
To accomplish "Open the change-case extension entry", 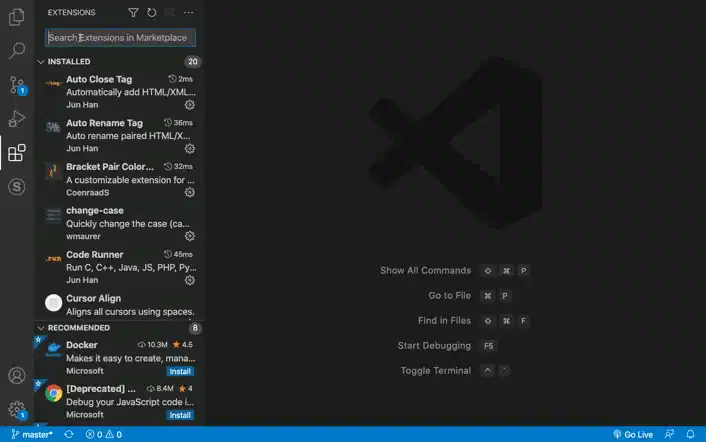I will coord(120,223).
